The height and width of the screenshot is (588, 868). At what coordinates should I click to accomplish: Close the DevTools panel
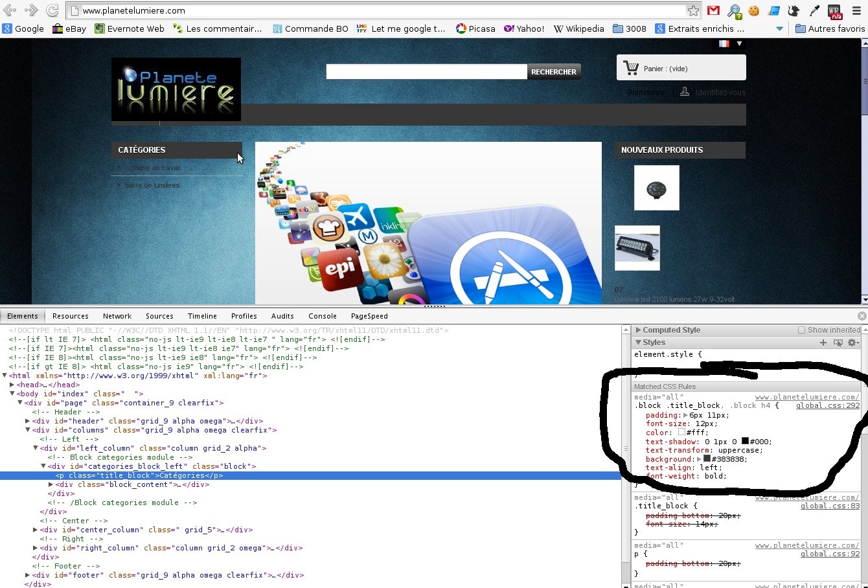(862, 316)
